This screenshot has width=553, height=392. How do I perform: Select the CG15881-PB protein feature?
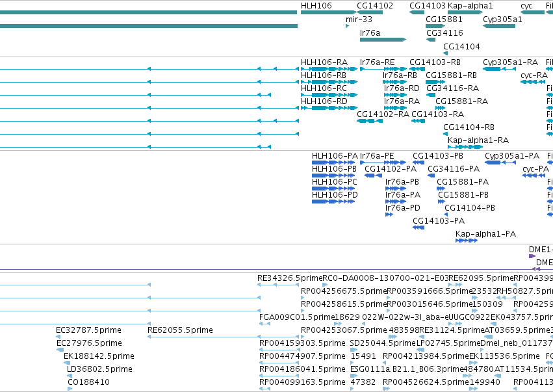(441, 202)
